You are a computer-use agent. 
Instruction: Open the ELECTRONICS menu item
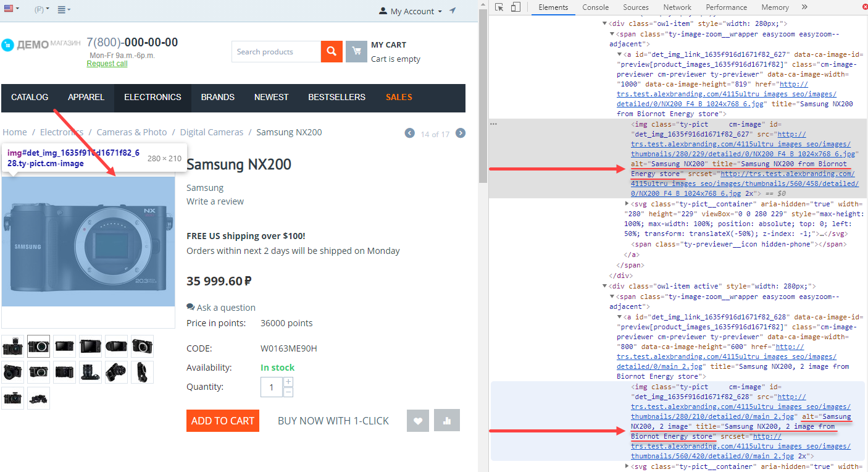tap(152, 97)
